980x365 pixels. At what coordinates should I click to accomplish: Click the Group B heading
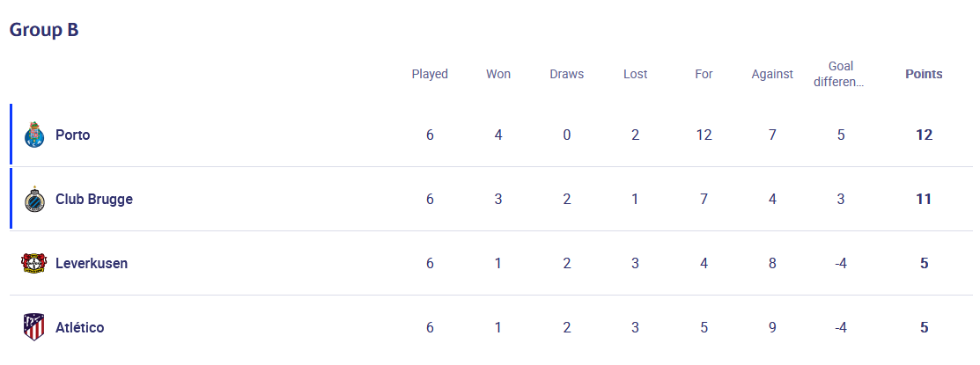pyautogui.click(x=44, y=30)
